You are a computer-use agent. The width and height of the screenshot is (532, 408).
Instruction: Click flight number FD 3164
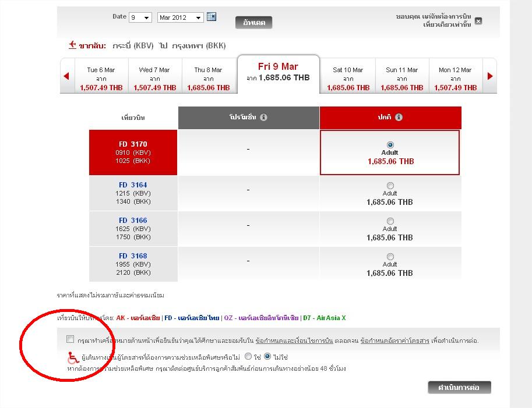click(x=133, y=185)
